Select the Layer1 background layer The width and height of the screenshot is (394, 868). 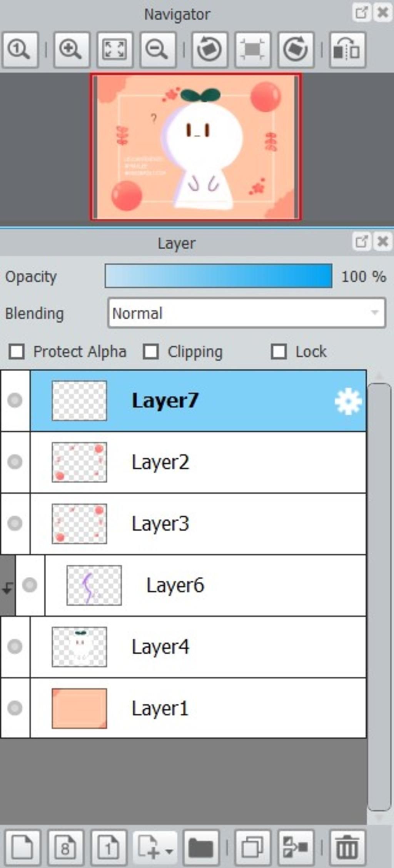point(198,708)
